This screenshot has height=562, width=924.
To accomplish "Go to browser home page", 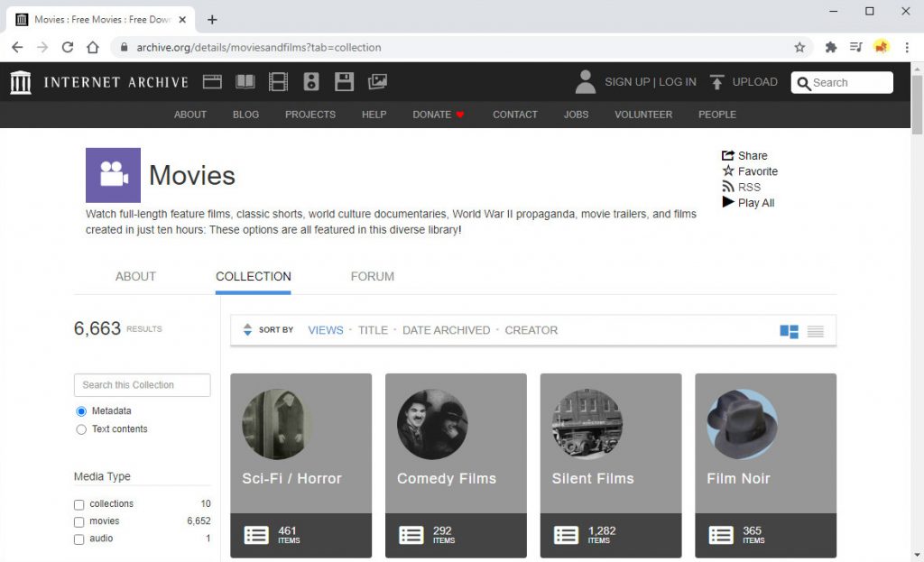I will [x=93, y=47].
